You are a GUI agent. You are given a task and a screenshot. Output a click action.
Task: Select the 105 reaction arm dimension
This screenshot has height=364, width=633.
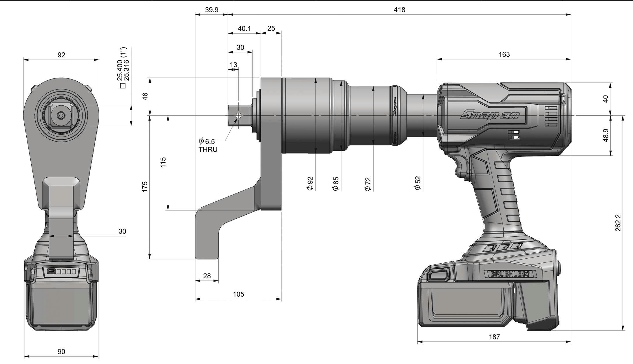coord(238,294)
